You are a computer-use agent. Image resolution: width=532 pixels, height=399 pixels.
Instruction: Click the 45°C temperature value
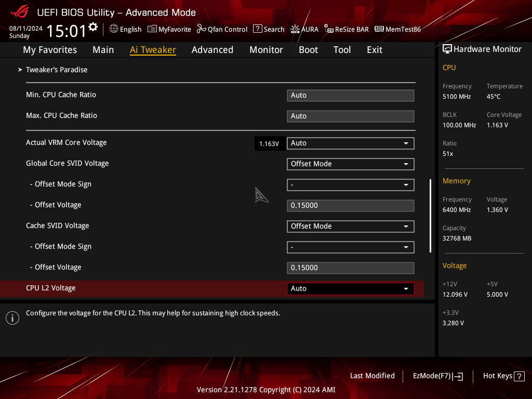click(494, 97)
